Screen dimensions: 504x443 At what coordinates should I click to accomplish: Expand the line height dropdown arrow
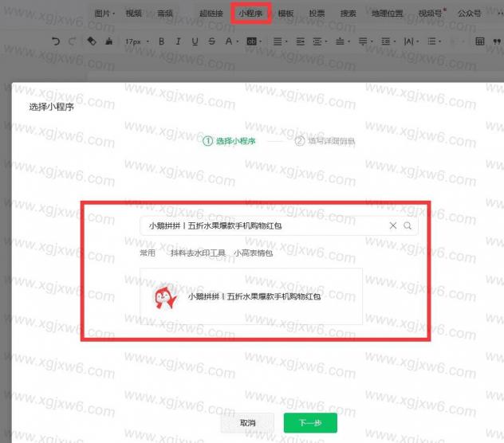coord(395,41)
